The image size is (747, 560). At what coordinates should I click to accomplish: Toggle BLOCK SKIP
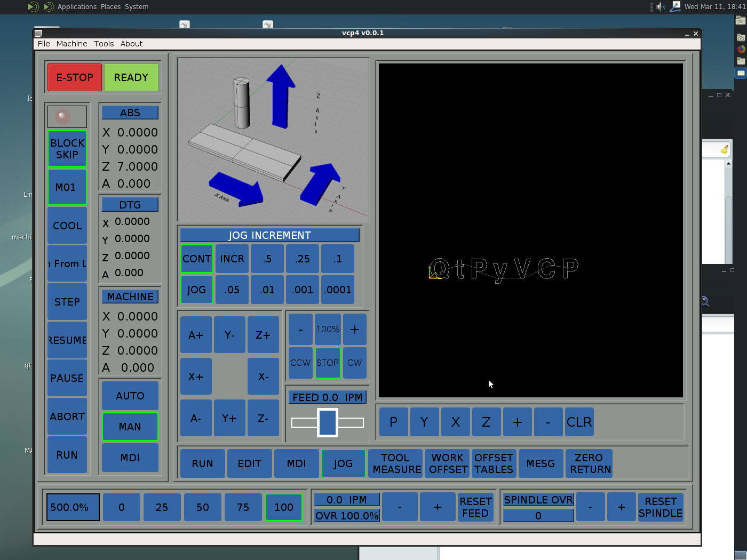pos(67,149)
